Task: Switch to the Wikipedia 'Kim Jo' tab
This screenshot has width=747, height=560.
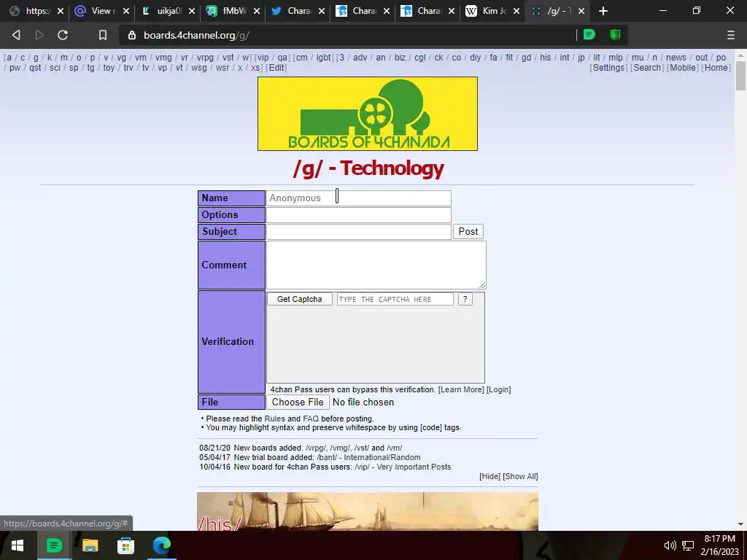Action: pos(491,10)
